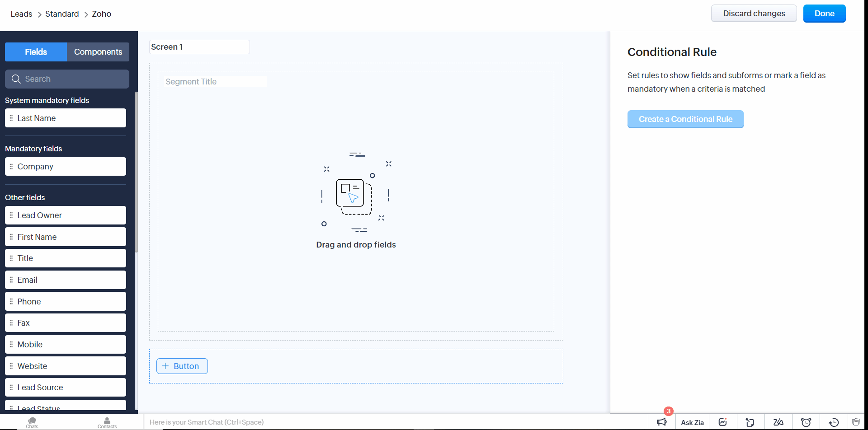Click the sticky note icon in bottom bar
Image resolution: width=868 pixels, height=430 pixels.
pyautogui.click(x=750, y=422)
